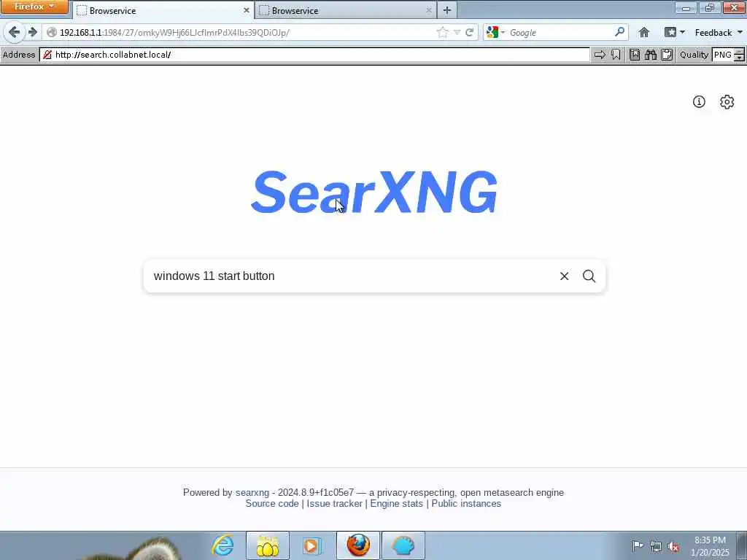Click the Quality PNG selector field
The height and width of the screenshot is (560, 747).
point(723,55)
